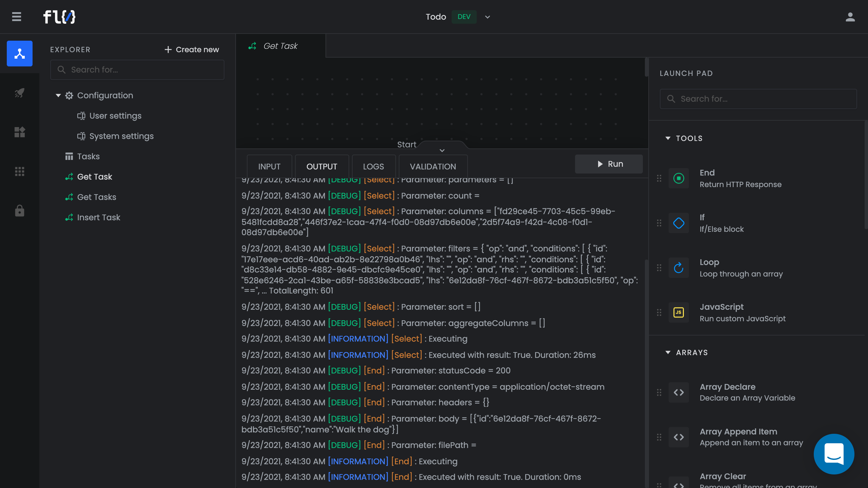Click the output log scrollbar

646,373
